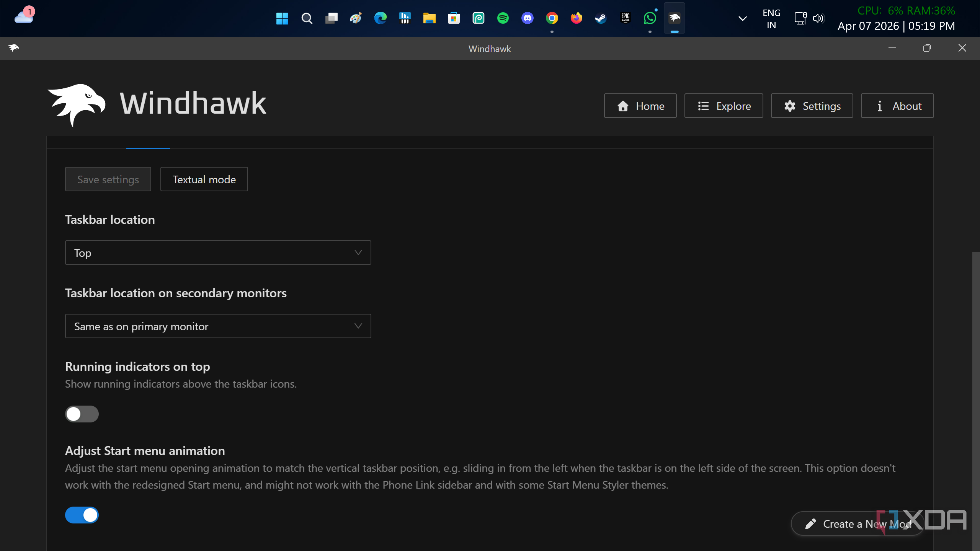Open the weather widget cloud icon
Image resolution: width=980 pixels, height=551 pixels.
(24, 16)
